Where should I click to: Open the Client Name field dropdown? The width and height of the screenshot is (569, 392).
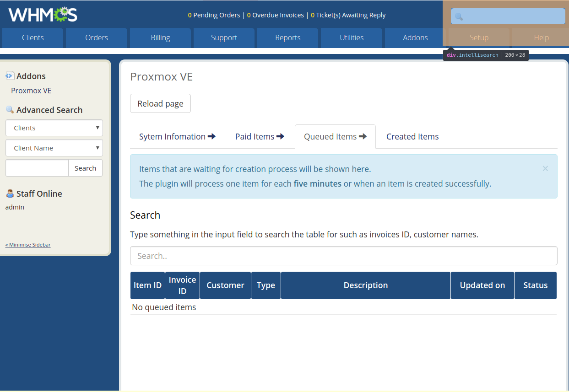[54, 148]
